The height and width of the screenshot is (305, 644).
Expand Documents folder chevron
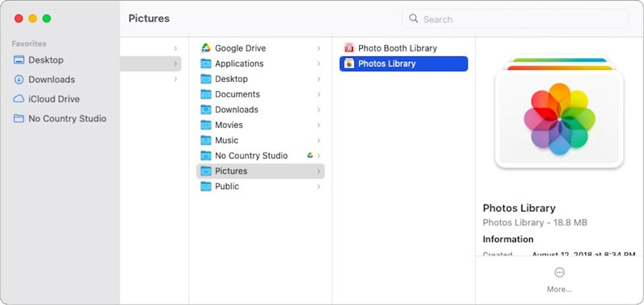click(319, 94)
